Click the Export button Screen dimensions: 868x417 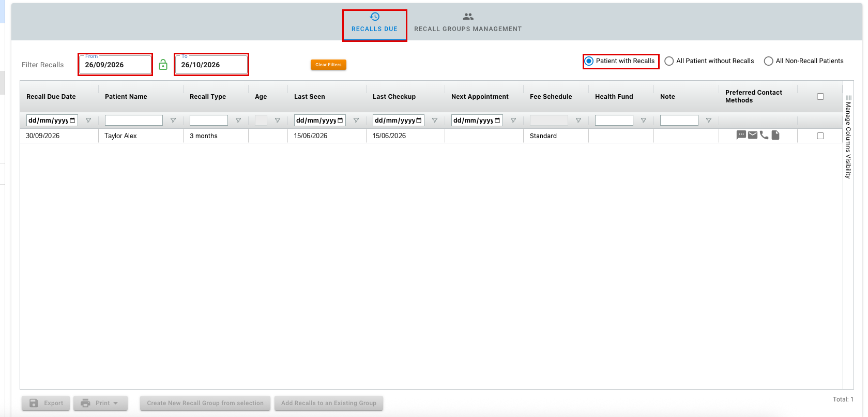click(45, 403)
